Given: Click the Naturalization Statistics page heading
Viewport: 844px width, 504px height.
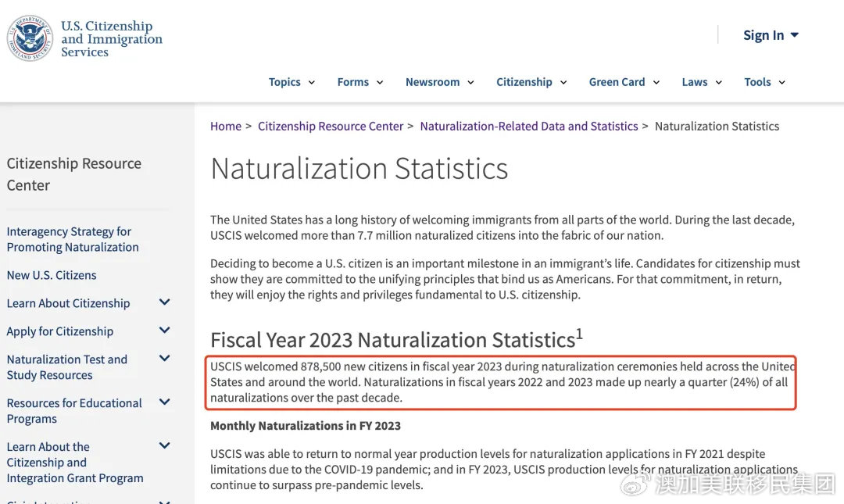Looking at the screenshot, I should (x=359, y=169).
